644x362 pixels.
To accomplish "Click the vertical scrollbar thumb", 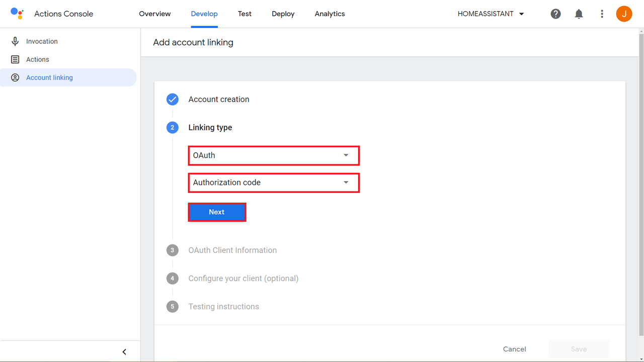I will (641, 185).
